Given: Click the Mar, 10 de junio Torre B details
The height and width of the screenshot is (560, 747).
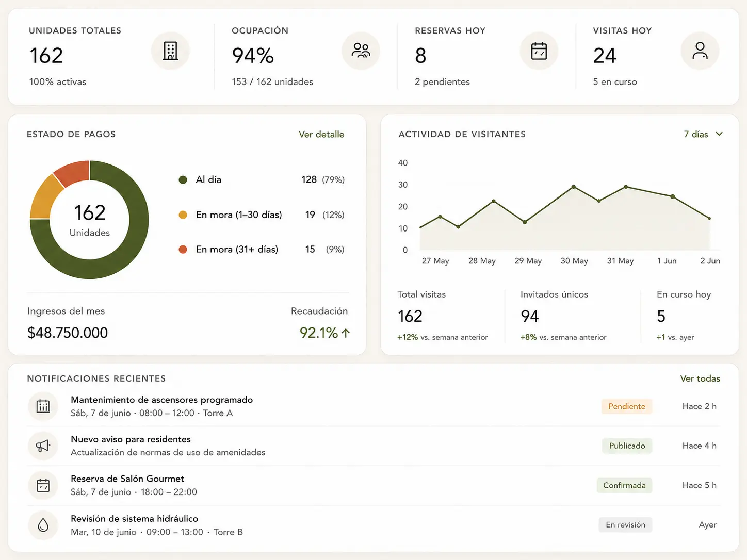Looking at the screenshot, I should tap(157, 532).
